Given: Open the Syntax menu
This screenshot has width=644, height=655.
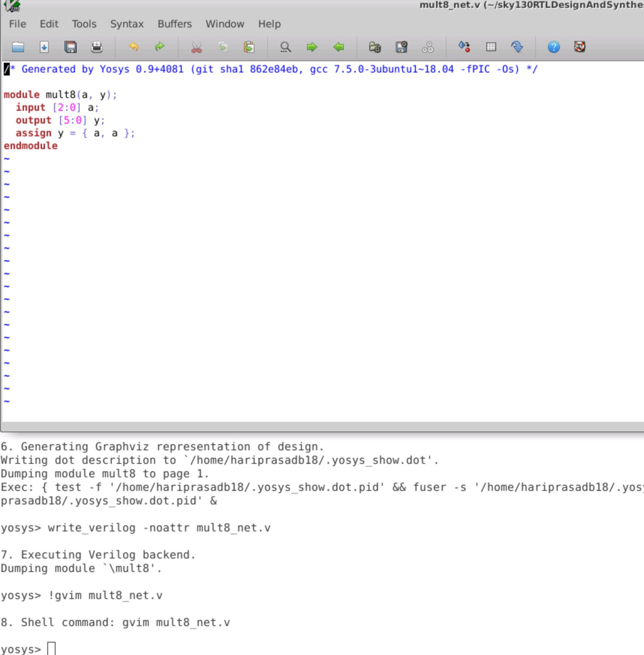Looking at the screenshot, I should point(126,24).
